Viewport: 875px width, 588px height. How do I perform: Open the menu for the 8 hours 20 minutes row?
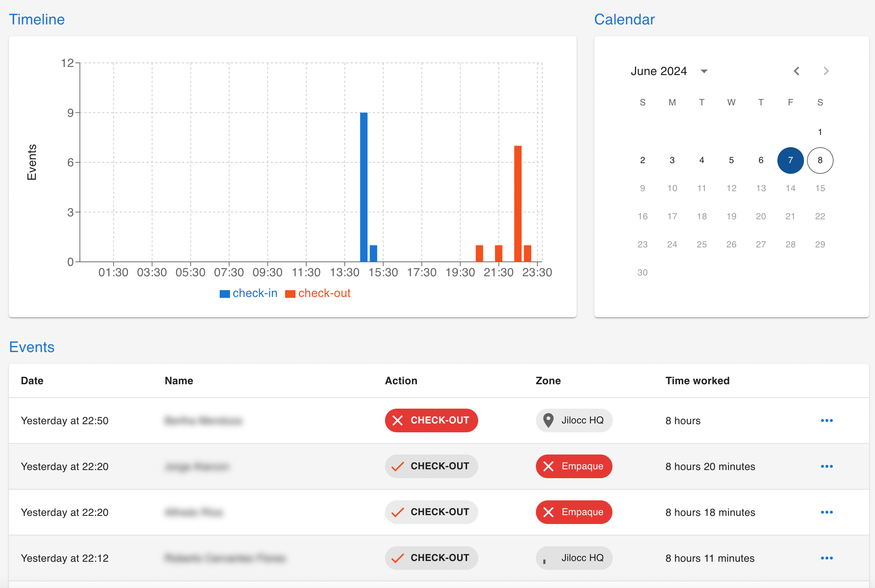(x=826, y=466)
